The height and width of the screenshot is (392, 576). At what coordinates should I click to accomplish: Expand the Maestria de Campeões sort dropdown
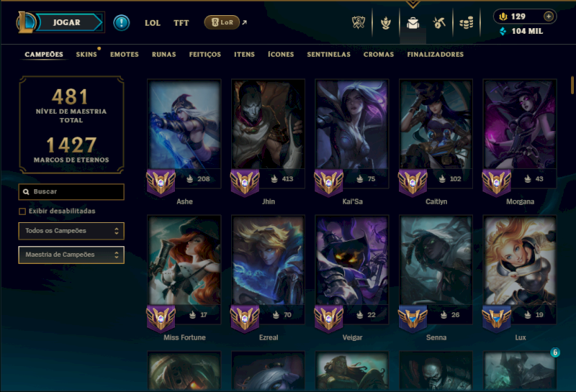click(71, 255)
